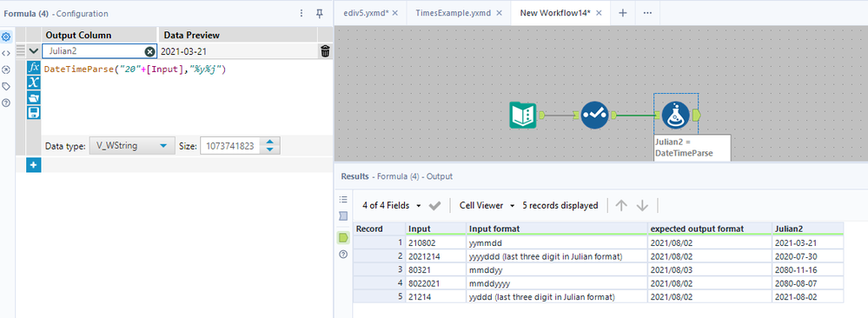868x318 pixels.
Task: Open the gear Configuration side tab
Action: point(6,37)
